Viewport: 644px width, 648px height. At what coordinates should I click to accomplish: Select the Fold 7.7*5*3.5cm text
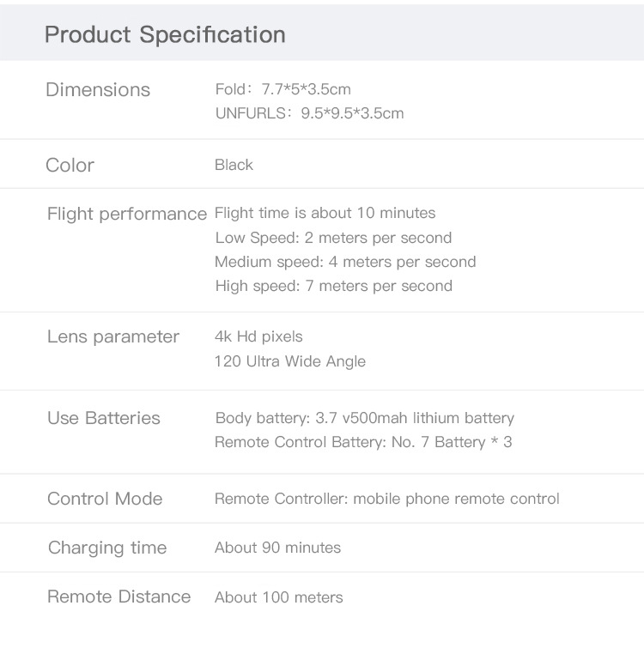coord(283,89)
